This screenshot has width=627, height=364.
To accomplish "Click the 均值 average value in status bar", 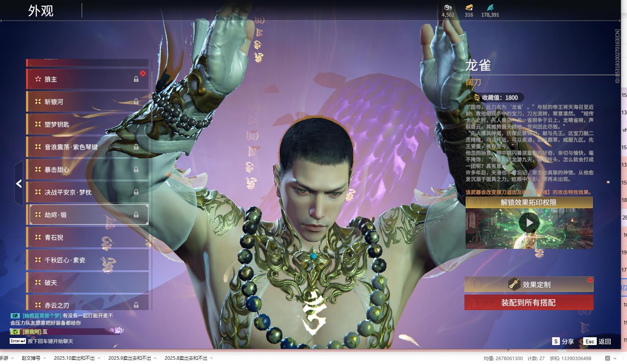I will 503,359.
